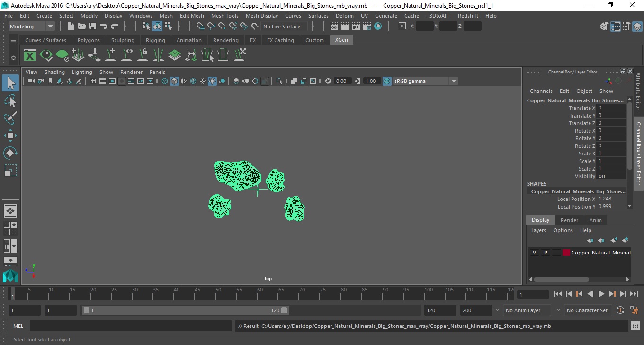This screenshot has width=644, height=345.
Task: Toggle playback P of Copper_Natural_Minerals layer
Action: point(545,253)
